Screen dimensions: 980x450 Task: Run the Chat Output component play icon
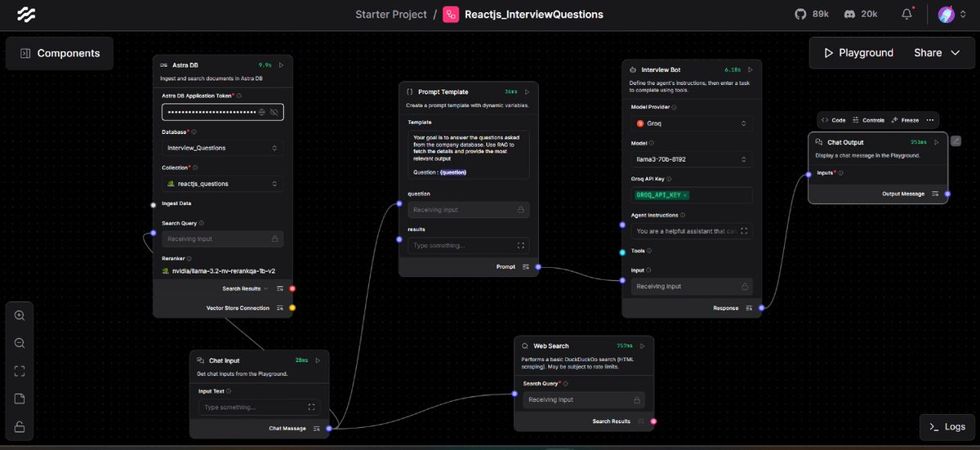[937, 141]
